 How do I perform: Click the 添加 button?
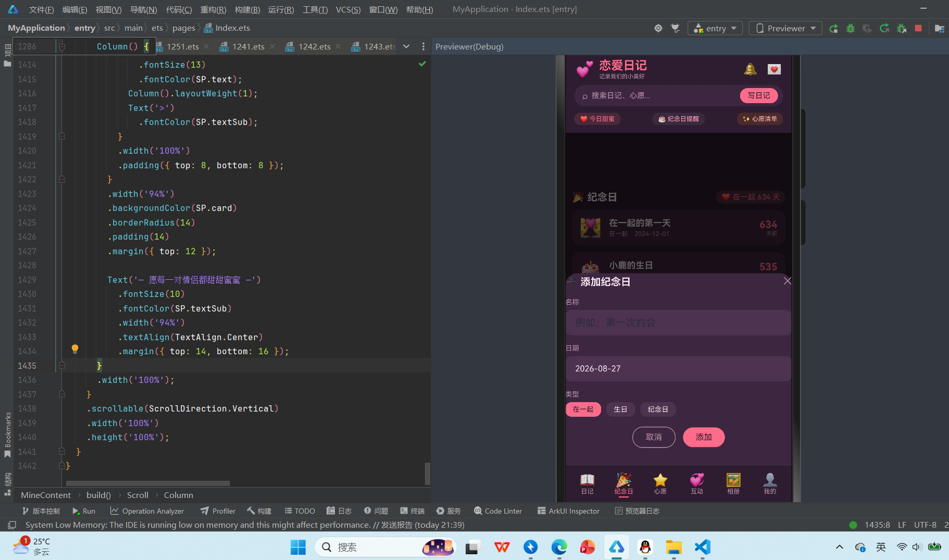(704, 437)
